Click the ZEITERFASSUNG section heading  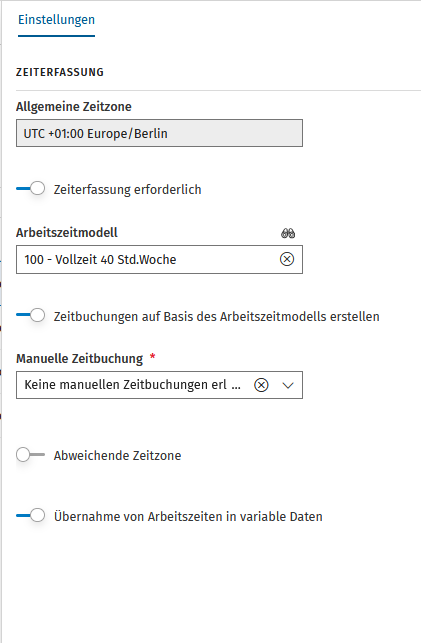(60, 72)
